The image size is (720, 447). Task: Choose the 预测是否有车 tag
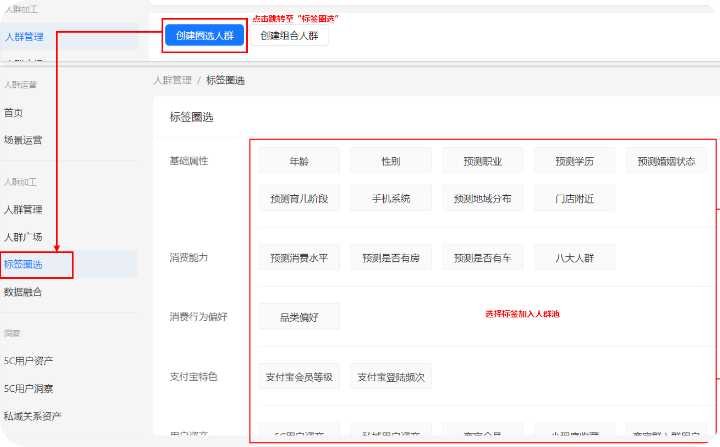tap(483, 257)
